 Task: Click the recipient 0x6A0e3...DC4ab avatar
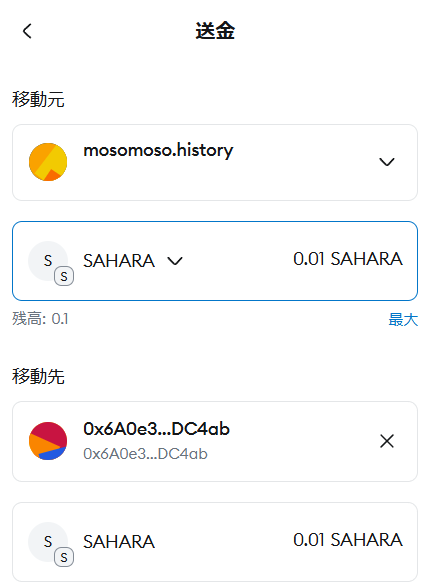[48, 441]
